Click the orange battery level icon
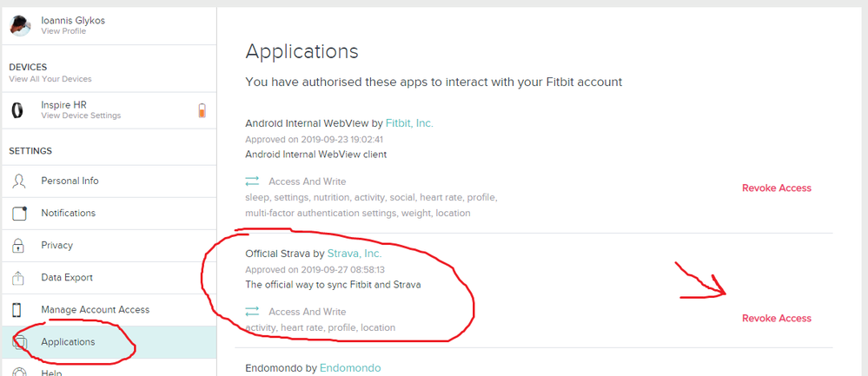 point(202,110)
